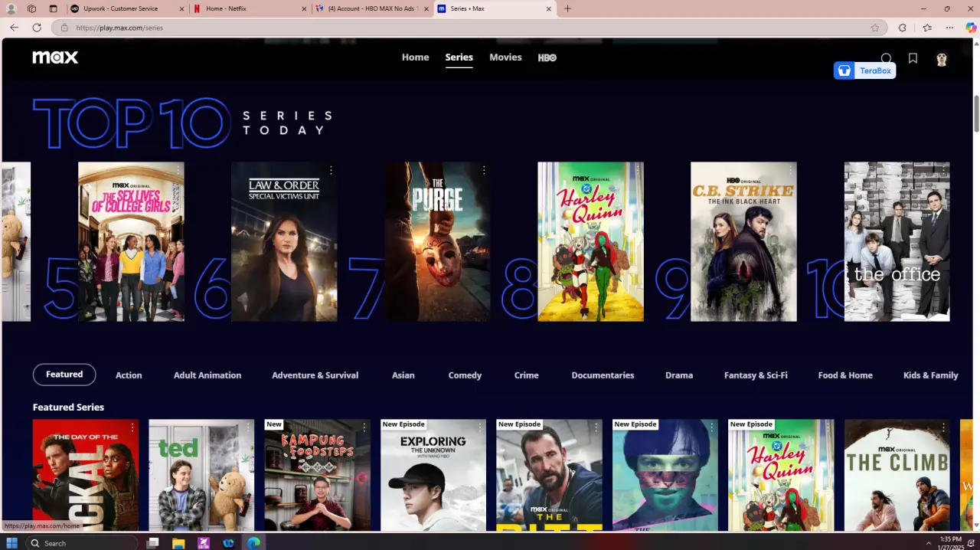The image size is (980, 550).
Task: Select the Featured genre filter
Action: point(64,375)
